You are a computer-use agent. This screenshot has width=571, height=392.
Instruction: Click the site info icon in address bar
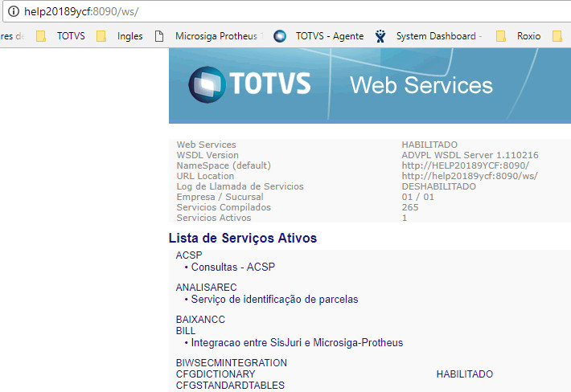click(14, 11)
